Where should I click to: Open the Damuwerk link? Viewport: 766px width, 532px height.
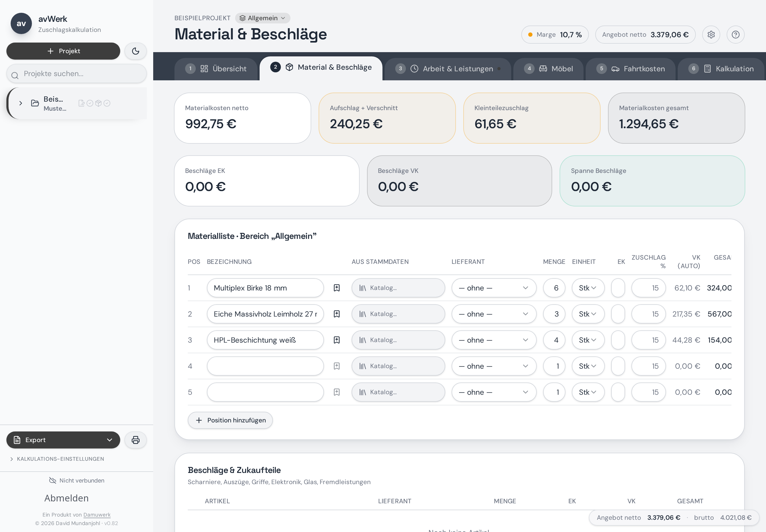click(x=97, y=514)
